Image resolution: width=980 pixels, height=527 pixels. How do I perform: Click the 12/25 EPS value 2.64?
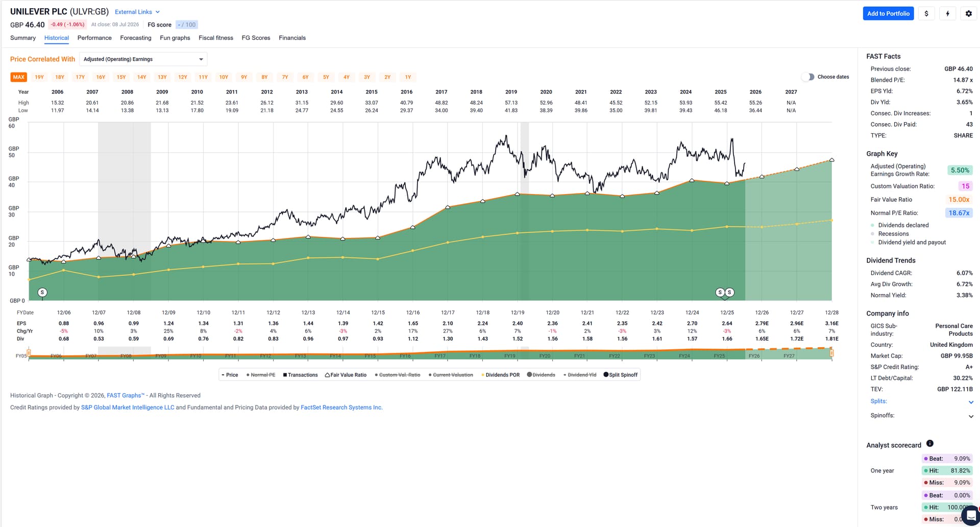727,323
